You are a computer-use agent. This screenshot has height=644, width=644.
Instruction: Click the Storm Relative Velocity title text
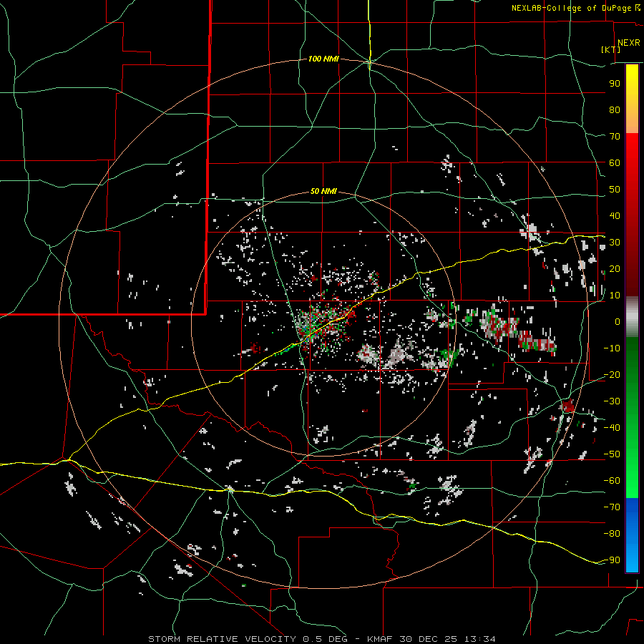point(321,639)
